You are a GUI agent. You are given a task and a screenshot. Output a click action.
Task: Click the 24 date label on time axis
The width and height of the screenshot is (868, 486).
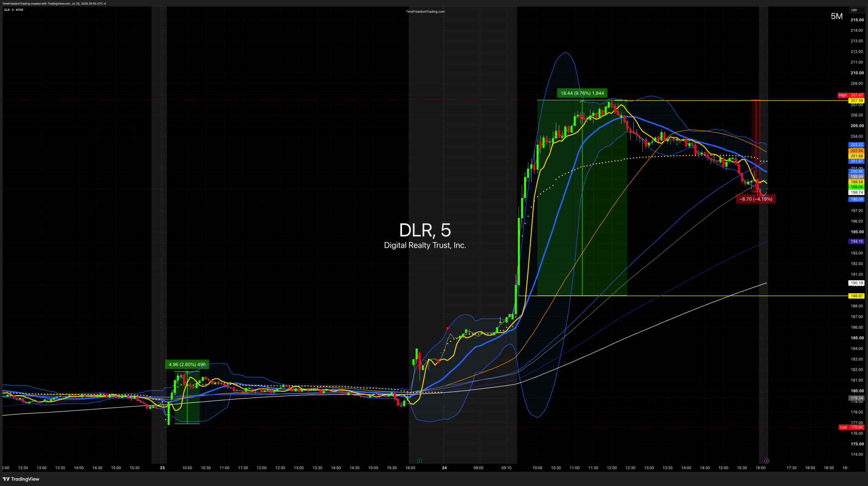point(444,468)
